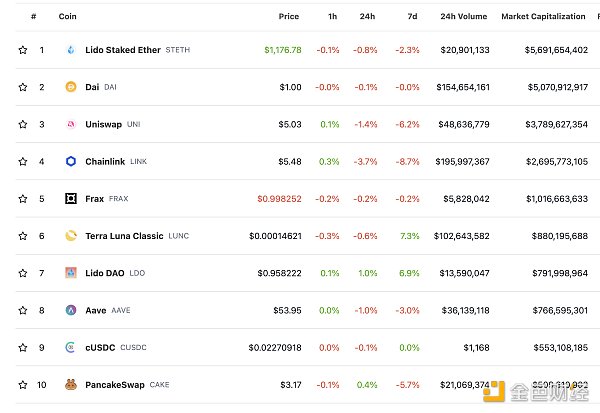The width and height of the screenshot is (600, 413).
Task: Click the Lido DAO logo icon
Action: tap(71, 273)
